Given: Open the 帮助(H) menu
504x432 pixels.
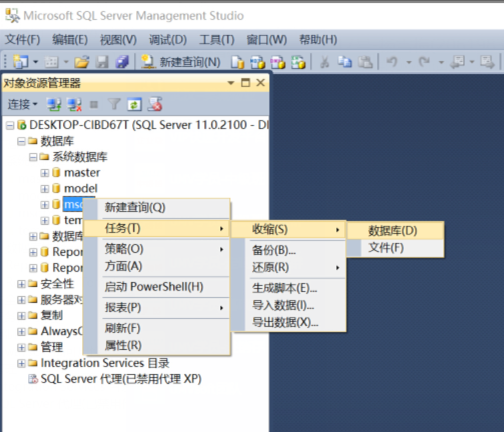Looking at the screenshot, I should pyautogui.click(x=318, y=39).
